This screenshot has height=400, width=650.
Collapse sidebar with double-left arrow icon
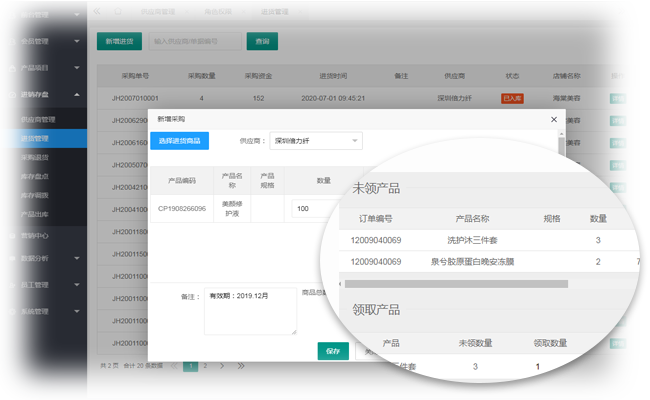tap(97, 10)
